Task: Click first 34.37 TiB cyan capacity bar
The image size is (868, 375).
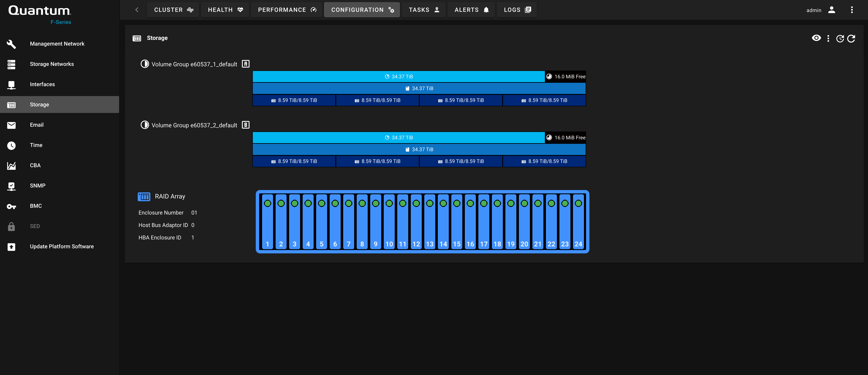Action: click(399, 76)
